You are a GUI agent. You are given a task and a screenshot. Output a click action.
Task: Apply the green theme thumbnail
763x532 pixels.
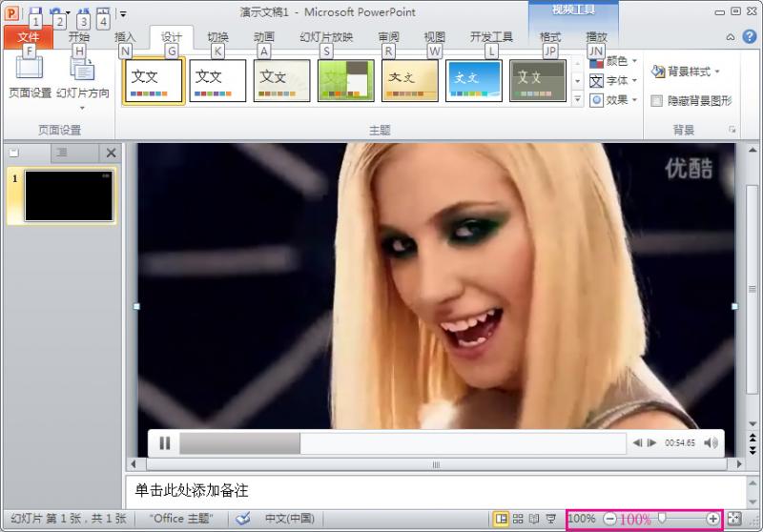(346, 81)
